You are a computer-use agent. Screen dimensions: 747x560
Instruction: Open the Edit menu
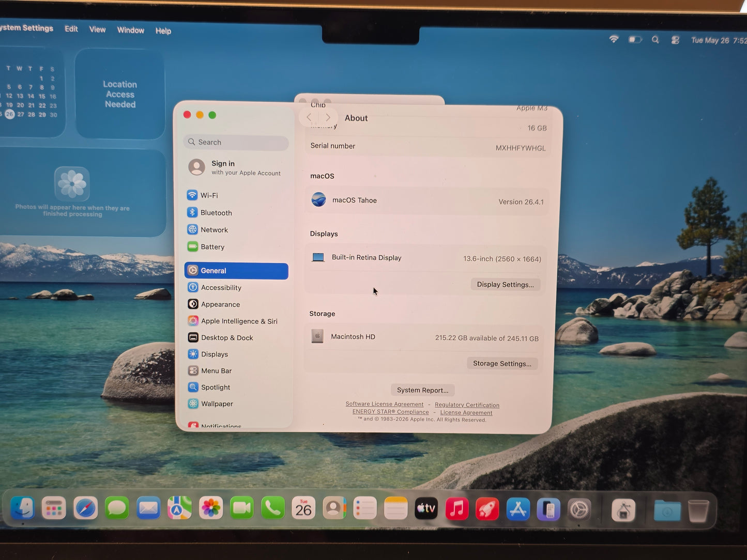71,29
